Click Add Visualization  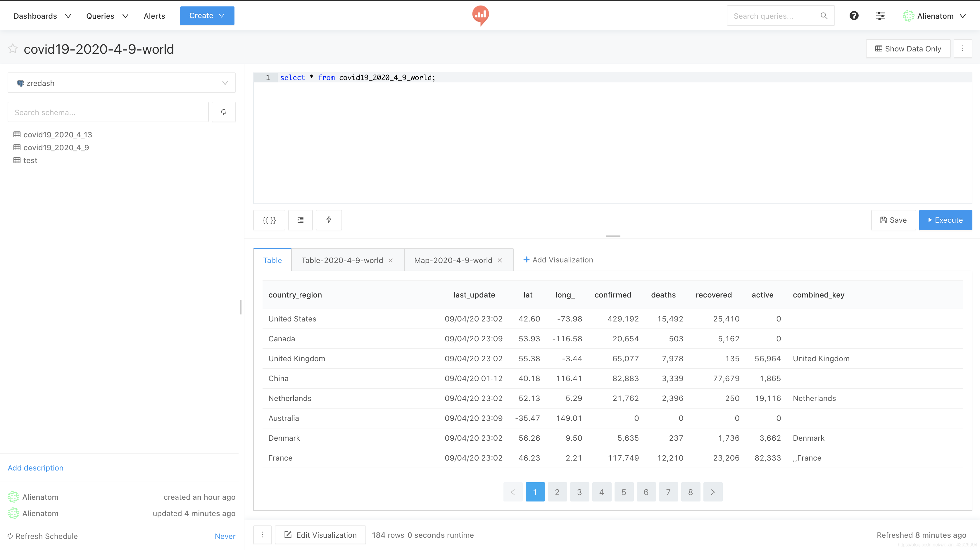[x=558, y=260]
